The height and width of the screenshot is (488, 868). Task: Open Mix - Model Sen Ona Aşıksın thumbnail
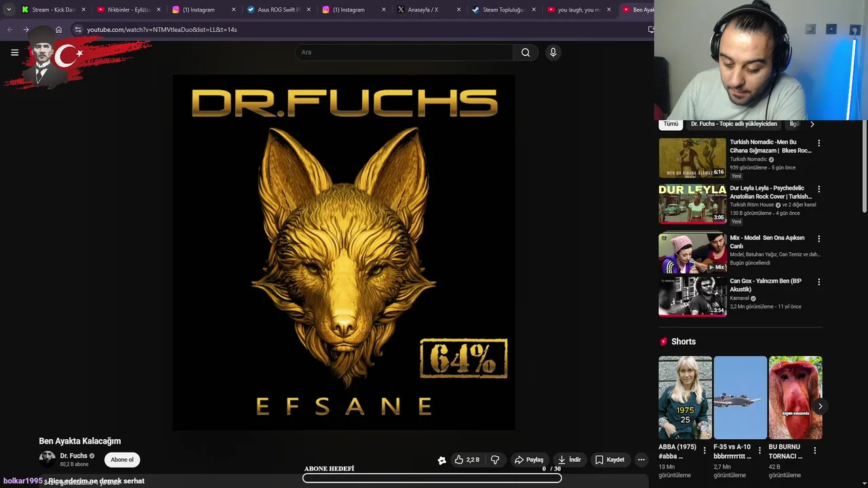coord(692,253)
